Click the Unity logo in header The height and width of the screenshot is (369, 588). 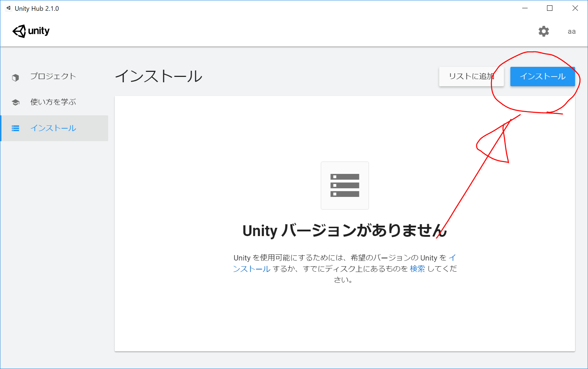tap(31, 31)
